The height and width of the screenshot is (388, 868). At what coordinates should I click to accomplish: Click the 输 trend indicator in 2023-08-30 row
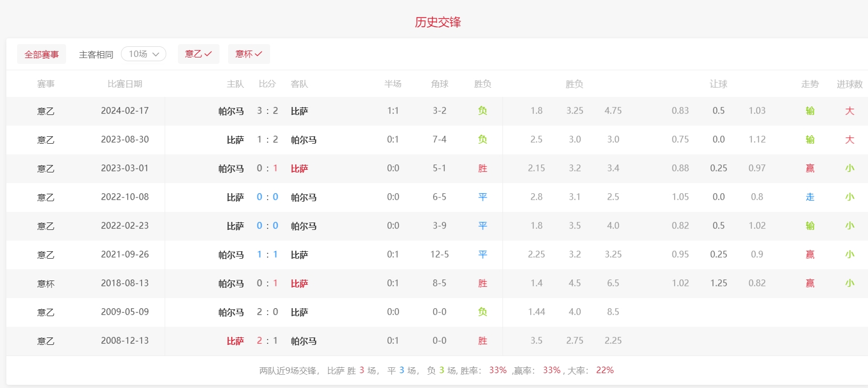[x=810, y=139]
